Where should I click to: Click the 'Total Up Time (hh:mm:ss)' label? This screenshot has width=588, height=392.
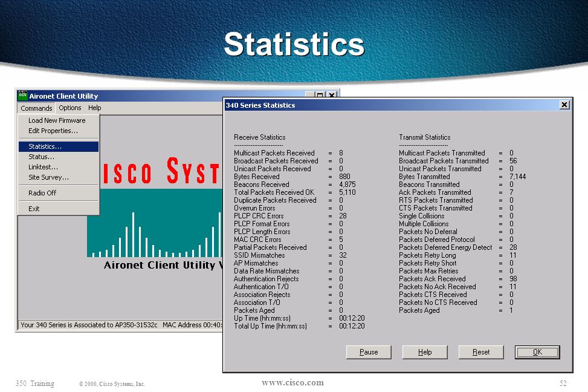point(270,326)
